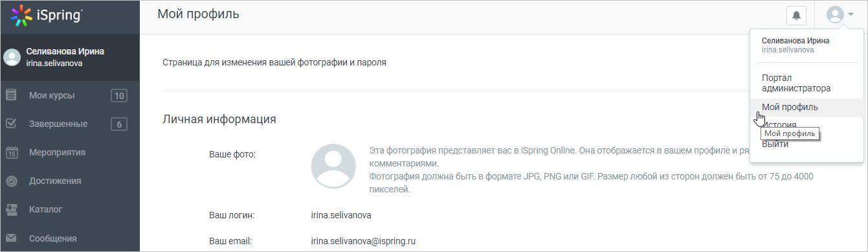Click Селиванова Ирина name in sidebar
The width and height of the screenshot is (868, 252).
(x=65, y=52)
